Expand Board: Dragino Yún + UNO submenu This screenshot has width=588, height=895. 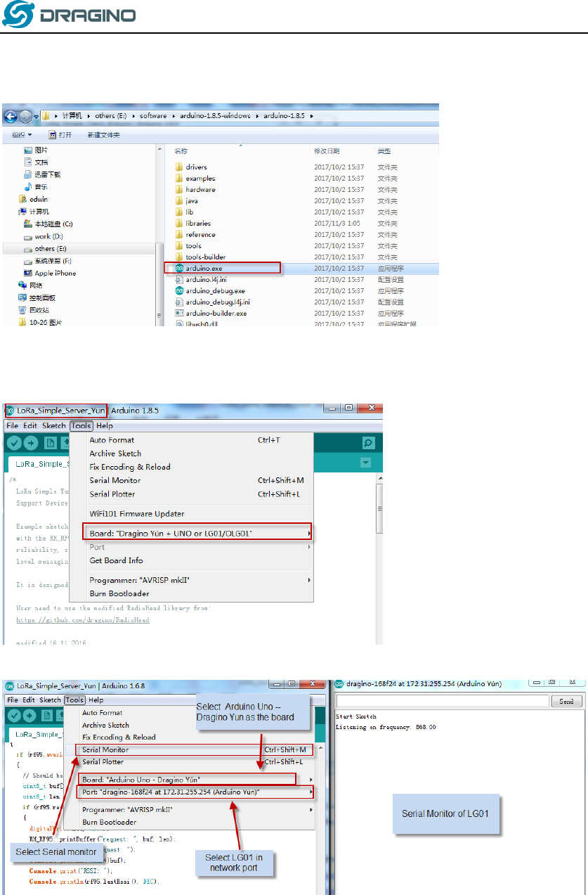tap(197, 534)
